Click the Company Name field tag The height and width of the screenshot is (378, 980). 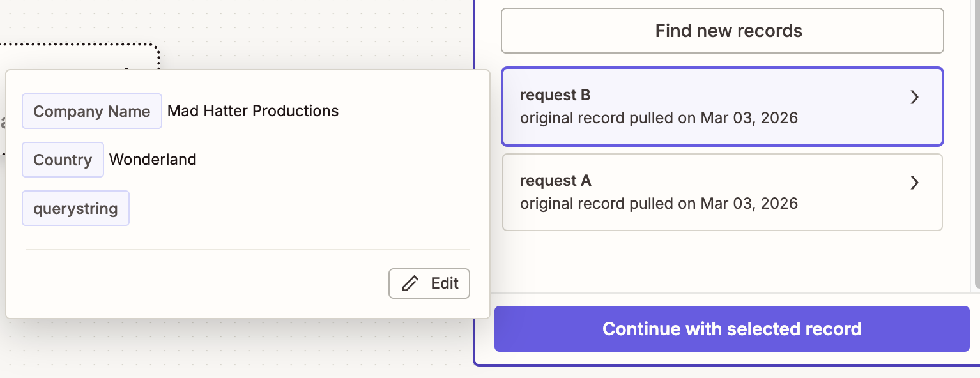(91, 111)
